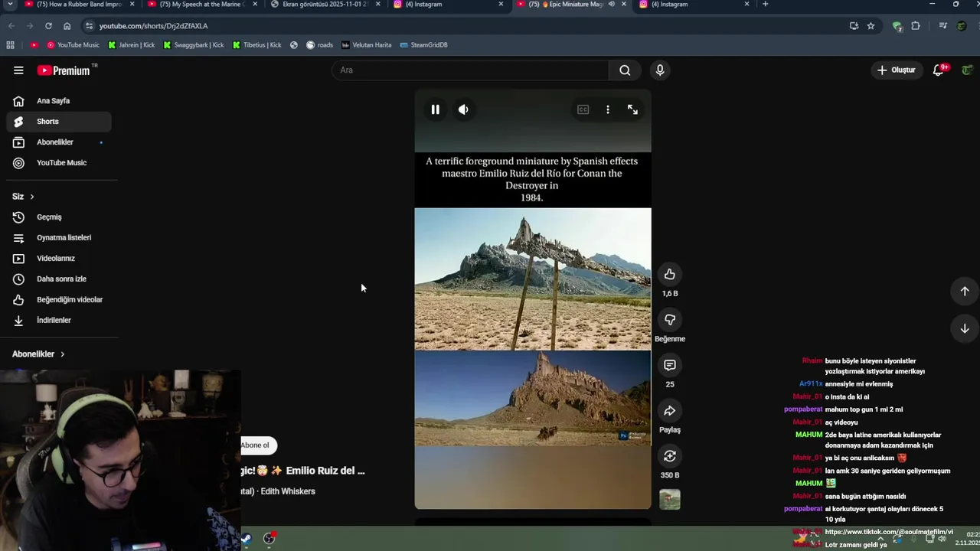The width and height of the screenshot is (980, 551).
Task: Enter fullscreen for the Short
Action: [632, 109]
